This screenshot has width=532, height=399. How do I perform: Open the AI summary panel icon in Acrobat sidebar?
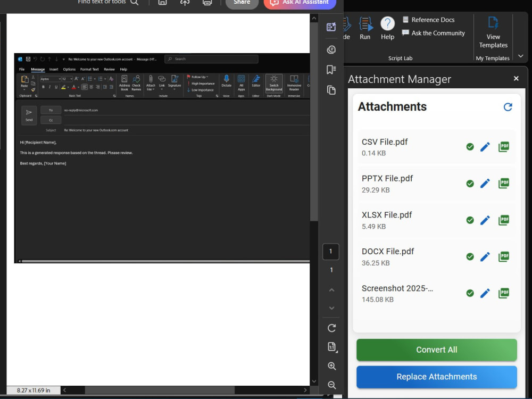331,27
